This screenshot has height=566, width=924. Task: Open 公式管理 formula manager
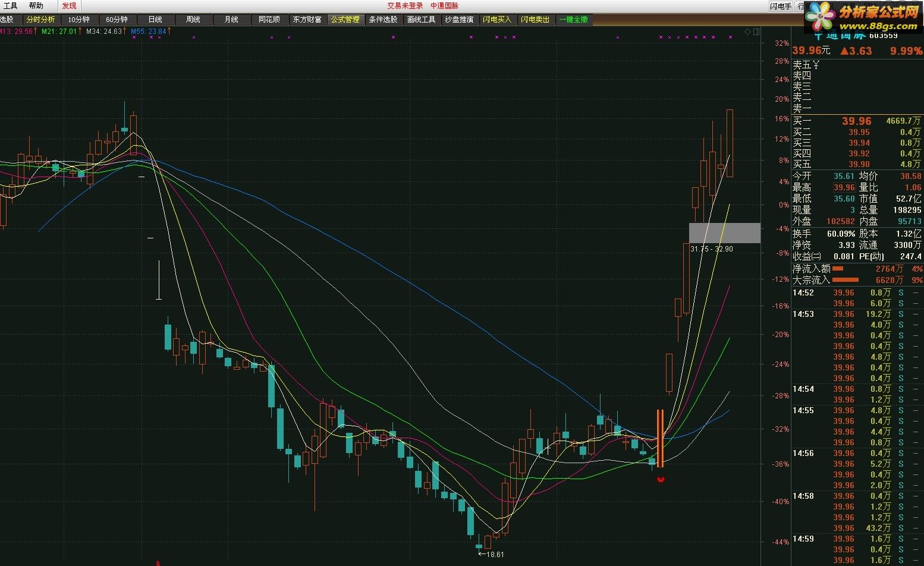(x=345, y=20)
